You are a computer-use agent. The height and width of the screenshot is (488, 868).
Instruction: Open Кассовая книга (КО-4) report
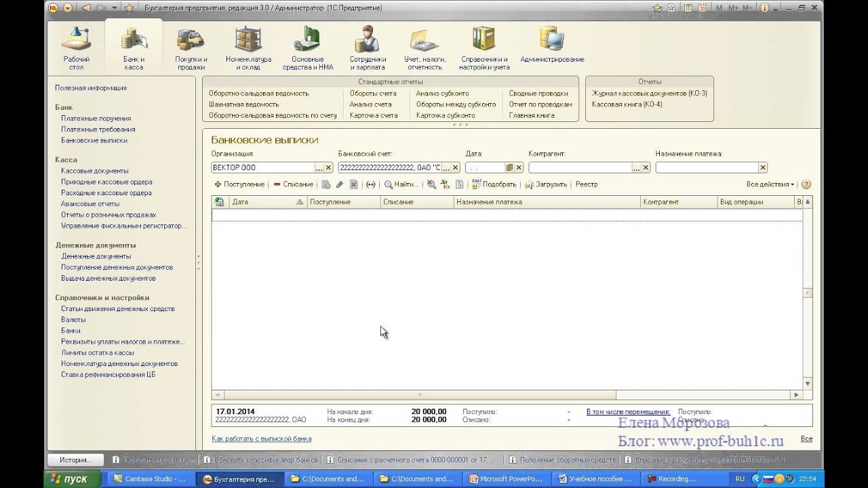coord(627,104)
